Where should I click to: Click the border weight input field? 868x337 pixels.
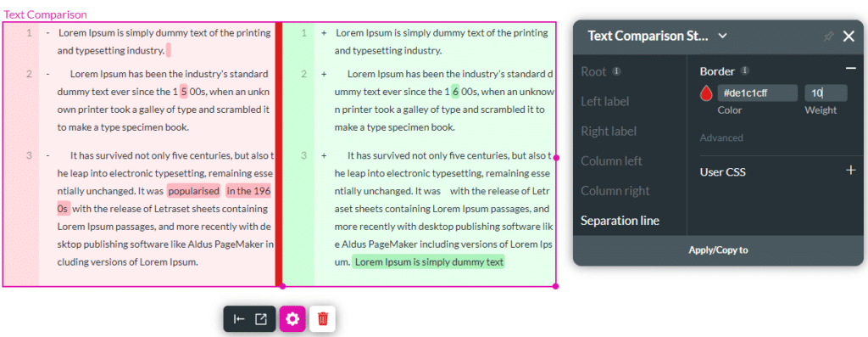[x=826, y=93]
